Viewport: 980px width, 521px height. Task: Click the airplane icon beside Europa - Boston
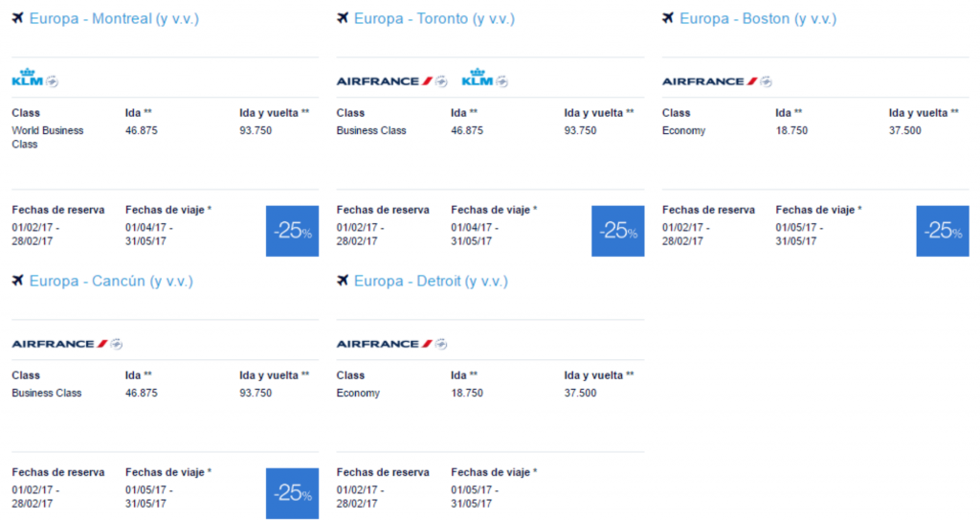(668, 17)
